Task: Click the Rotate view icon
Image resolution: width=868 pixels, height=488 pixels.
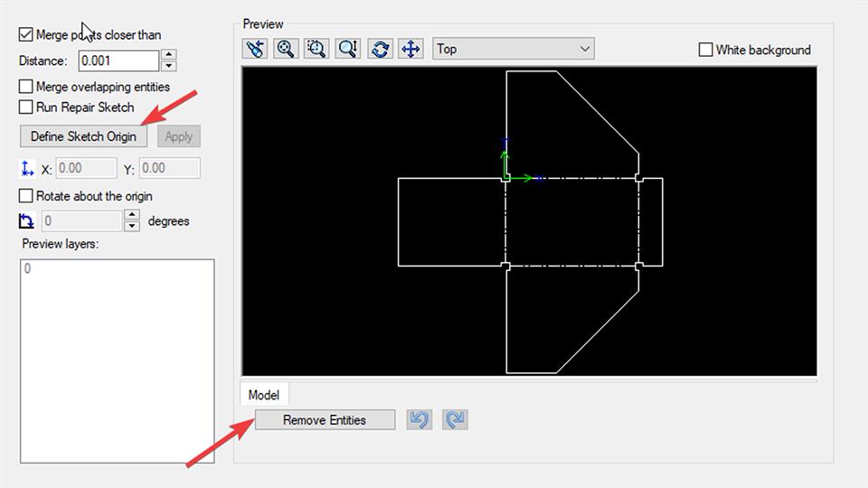Action: tap(380, 49)
